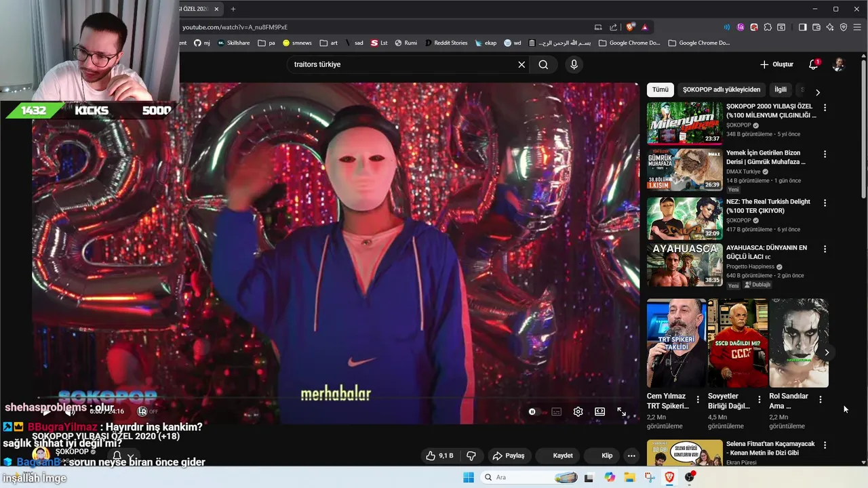Click the share page icon in address bar

[x=614, y=27]
